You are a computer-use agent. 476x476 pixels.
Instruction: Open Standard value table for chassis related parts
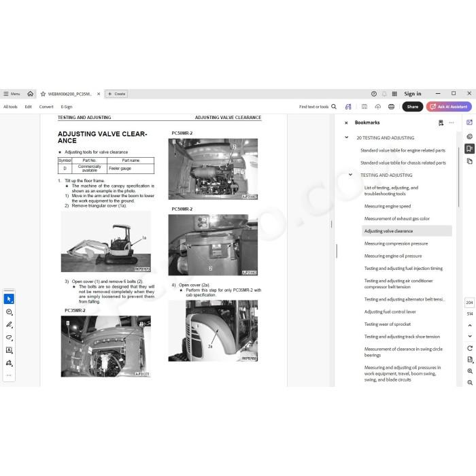403,163
